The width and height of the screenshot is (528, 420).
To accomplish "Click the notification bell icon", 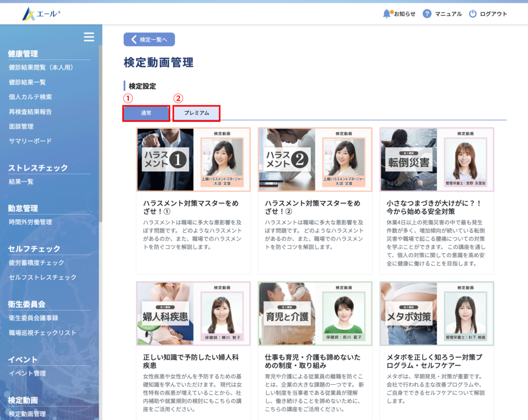I will click(x=387, y=14).
